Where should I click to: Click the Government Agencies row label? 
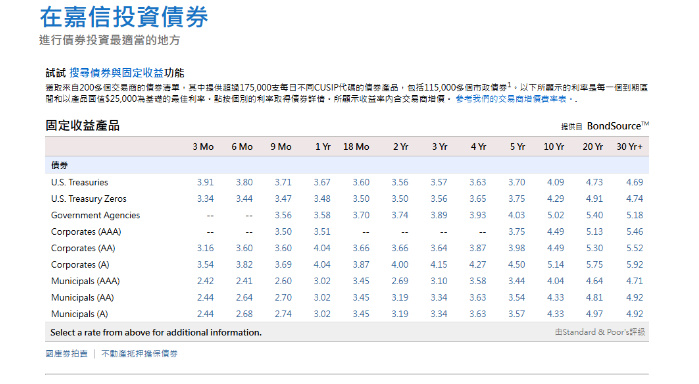95,215
